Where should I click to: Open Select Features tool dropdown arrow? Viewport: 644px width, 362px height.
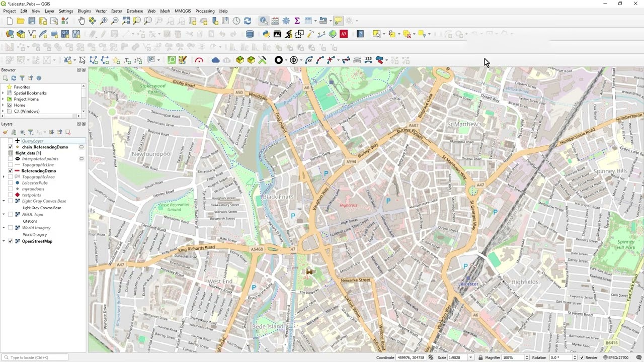[384, 34]
